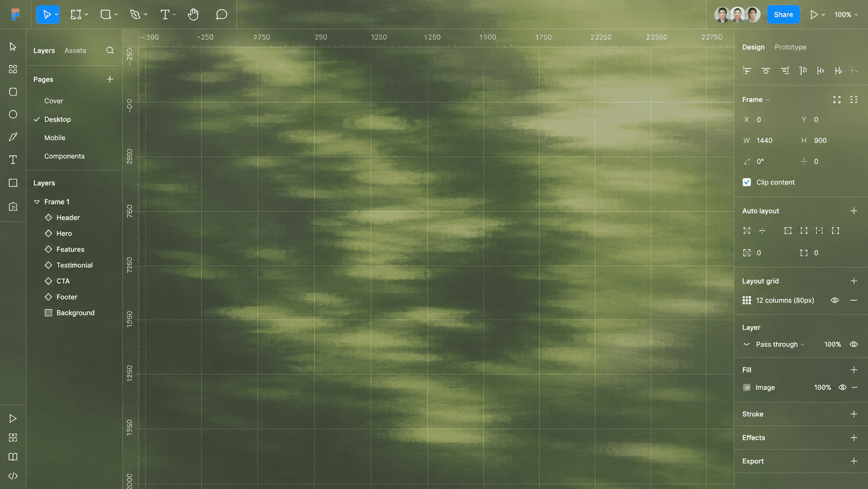Open the Pen tool dropdown arrow
Image resolution: width=868 pixels, height=489 pixels.
click(x=145, y=15)
